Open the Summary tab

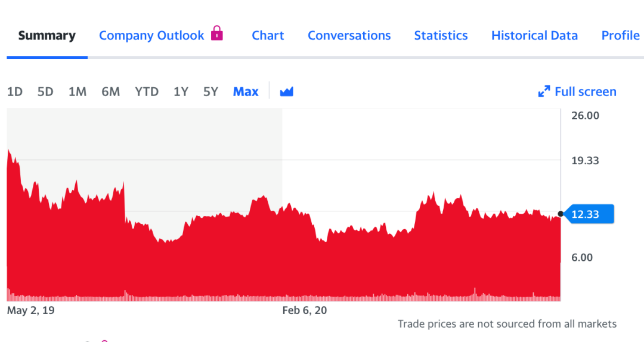(x=47, y=35)
